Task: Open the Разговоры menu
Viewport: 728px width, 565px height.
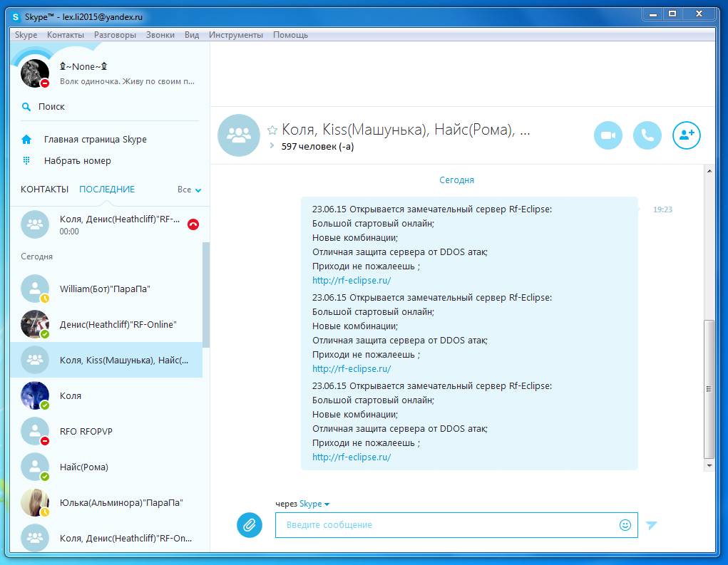Action: pos(115,35)
